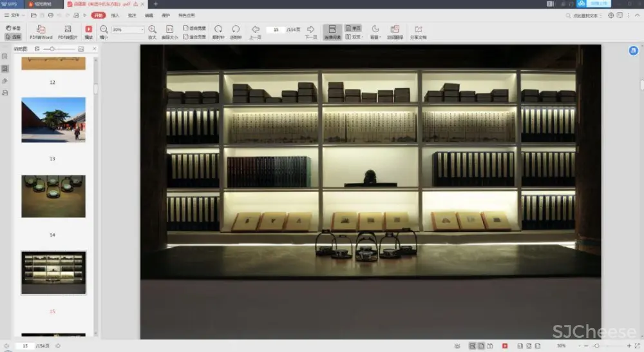Toggle 单页 single page view
644x352 pixels.
tap(353, 28)
